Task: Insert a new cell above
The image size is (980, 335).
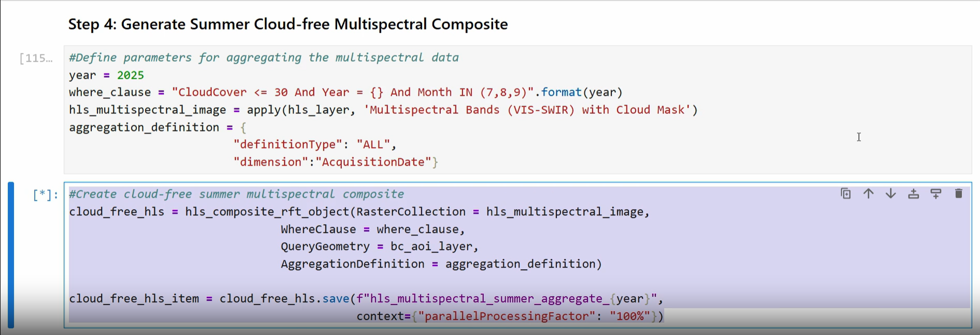Action: tap(913, 193)
